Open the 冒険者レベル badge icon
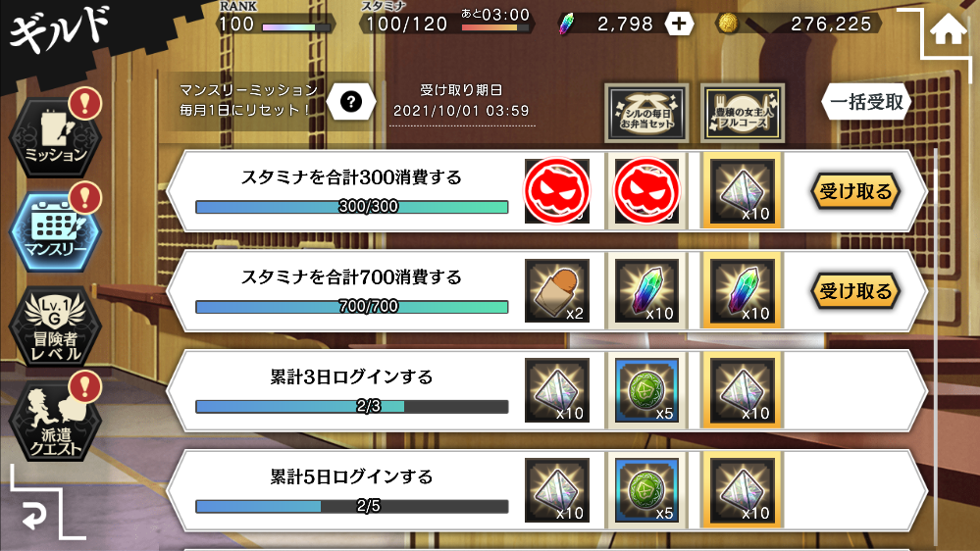980x551 pixels. point(56,326)
